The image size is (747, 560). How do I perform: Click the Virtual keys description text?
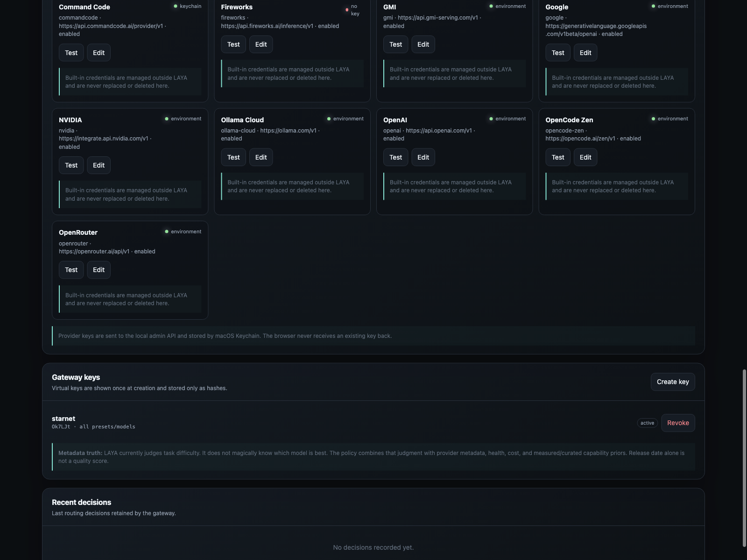[x=140, y=388]
